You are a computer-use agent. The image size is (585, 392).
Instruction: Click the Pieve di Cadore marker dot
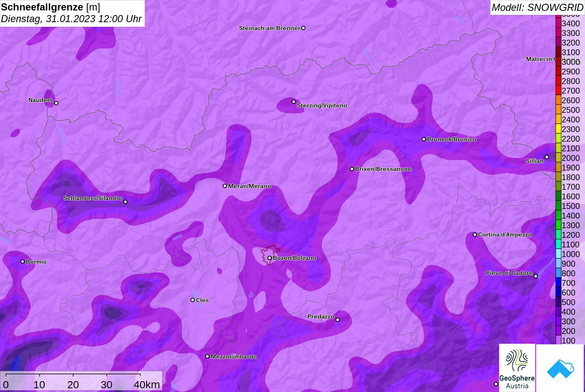tap(536, 276)
